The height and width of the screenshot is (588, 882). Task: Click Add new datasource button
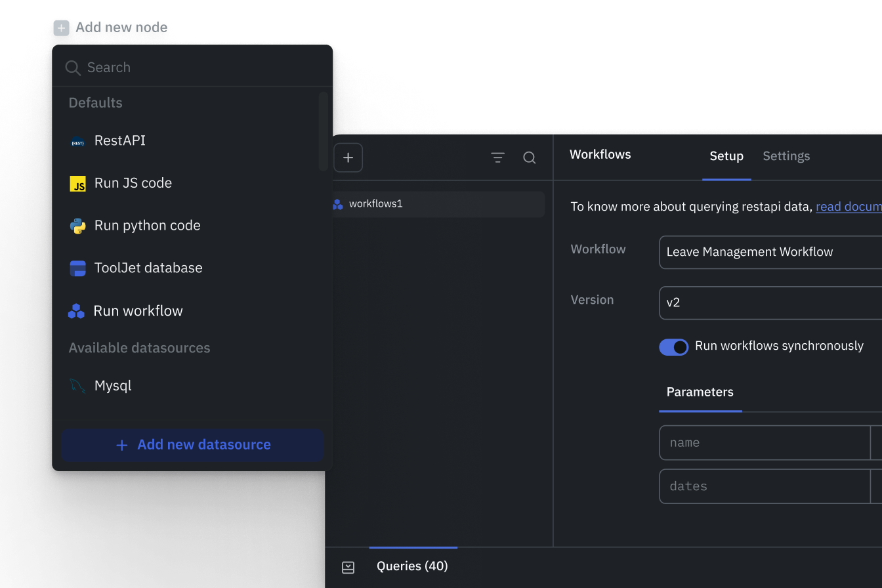pos(192,445)
